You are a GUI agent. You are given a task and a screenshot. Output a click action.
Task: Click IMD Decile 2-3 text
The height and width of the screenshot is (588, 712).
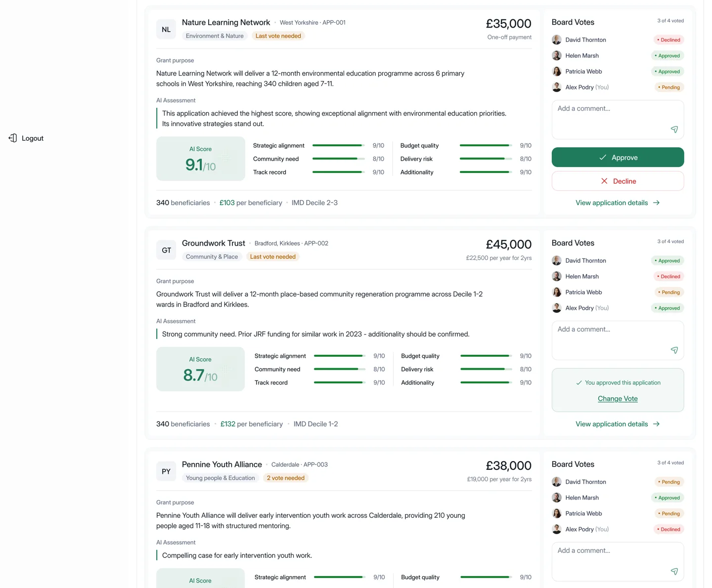(314, 203)
